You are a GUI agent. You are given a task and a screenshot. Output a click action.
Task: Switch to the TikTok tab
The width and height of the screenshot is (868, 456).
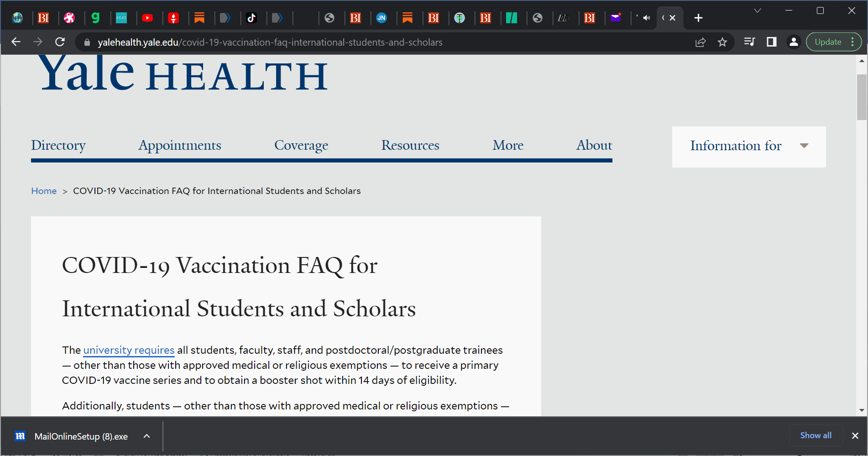(x=251, y=18)
